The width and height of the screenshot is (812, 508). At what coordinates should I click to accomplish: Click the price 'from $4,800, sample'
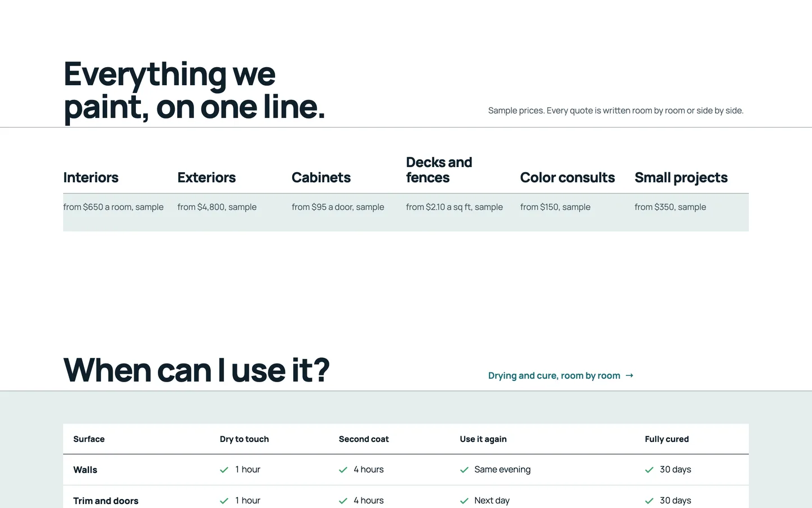coord(217,207)
